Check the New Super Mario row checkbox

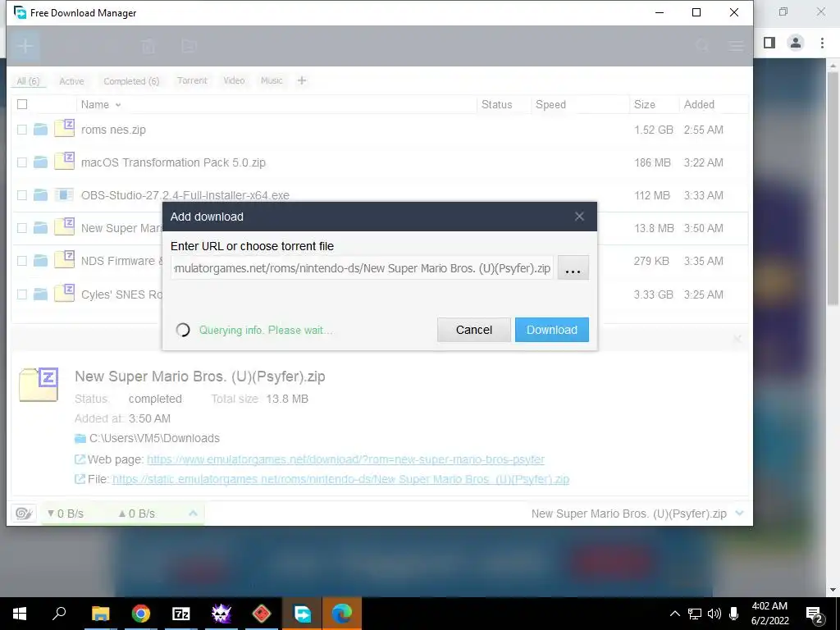(x=22, y=228)
